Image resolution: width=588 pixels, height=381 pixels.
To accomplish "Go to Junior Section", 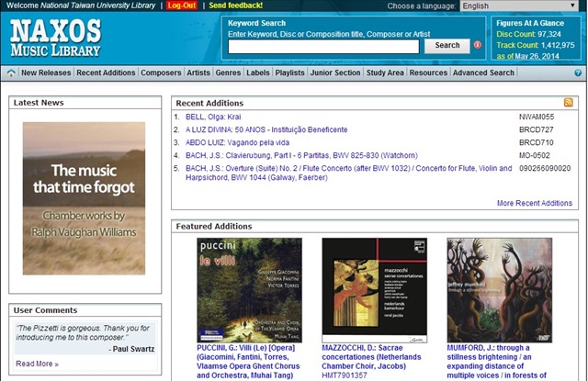I will (x=335, y=73).
